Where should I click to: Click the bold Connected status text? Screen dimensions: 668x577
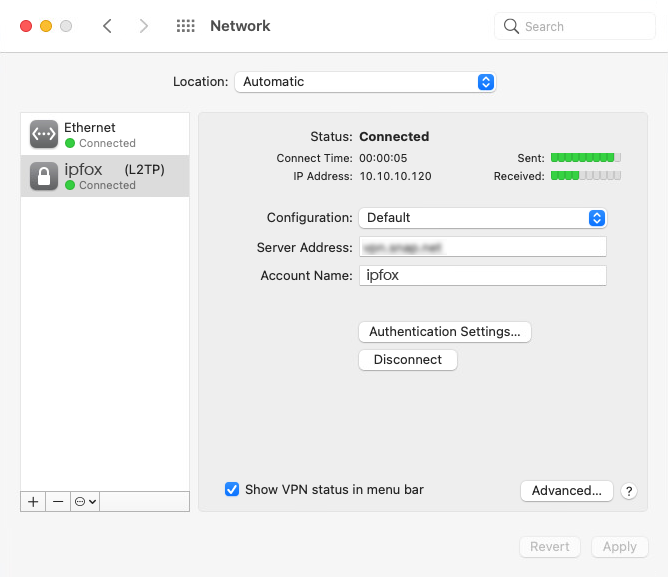394,136
